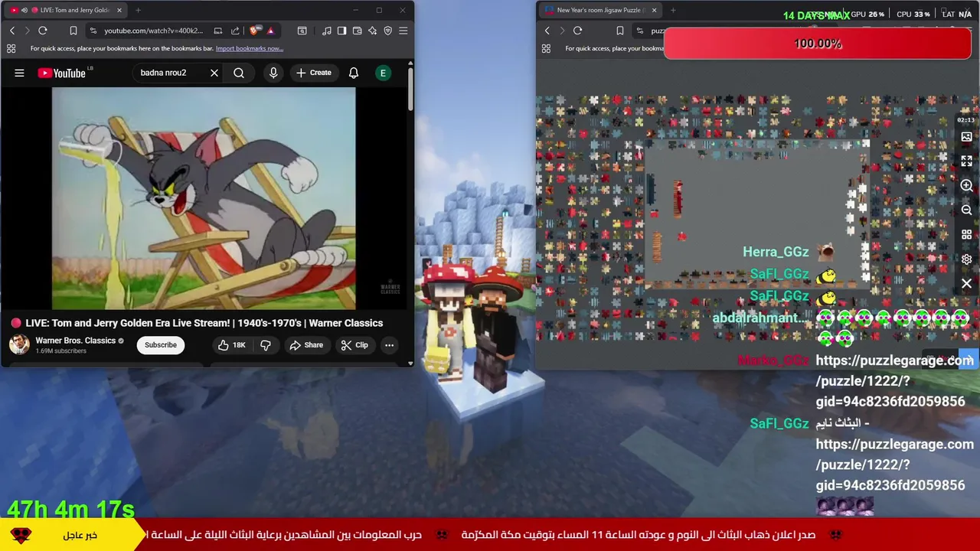The height and width of the screenshot is (551, 980).
Task: Open the YouTube guide menu
Action: pyautogui.click(x=19, y=73)
